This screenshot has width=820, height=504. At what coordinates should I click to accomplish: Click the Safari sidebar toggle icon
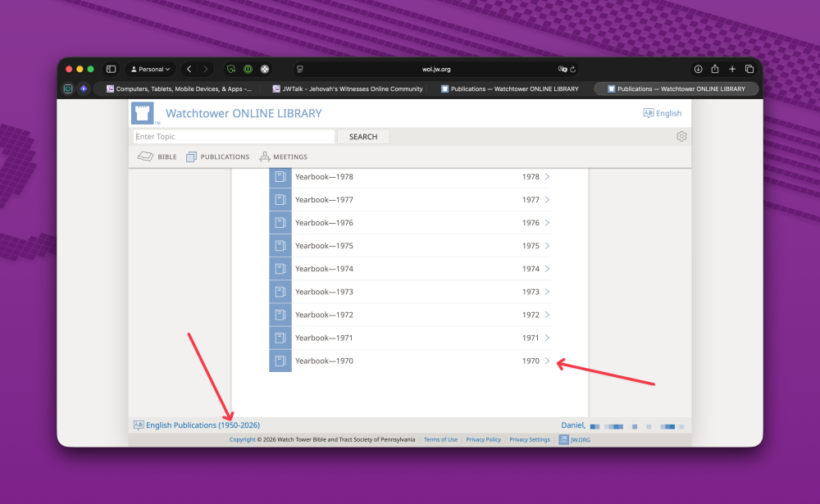112,70
